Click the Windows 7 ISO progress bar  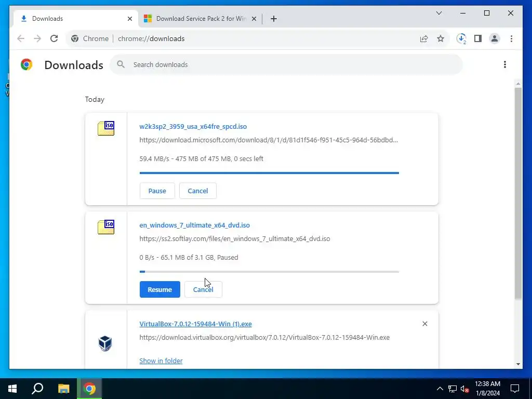tap(269, 272)
